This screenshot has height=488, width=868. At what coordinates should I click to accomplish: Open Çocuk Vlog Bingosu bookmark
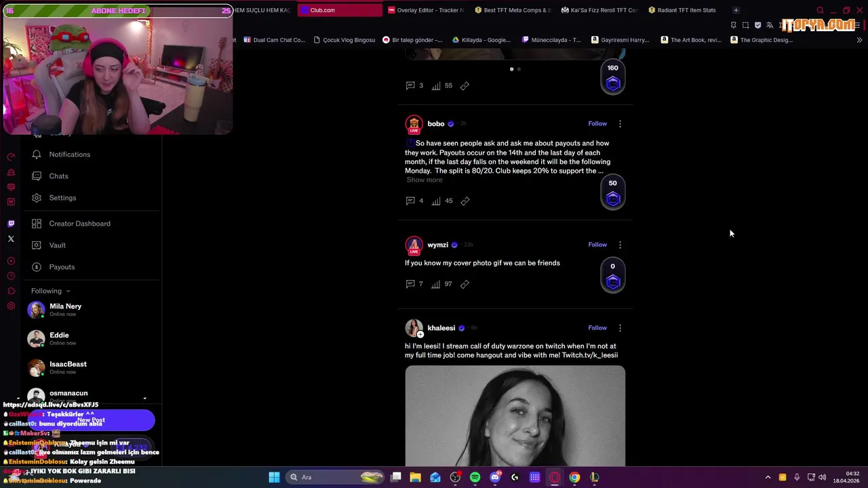pos(344,40)
